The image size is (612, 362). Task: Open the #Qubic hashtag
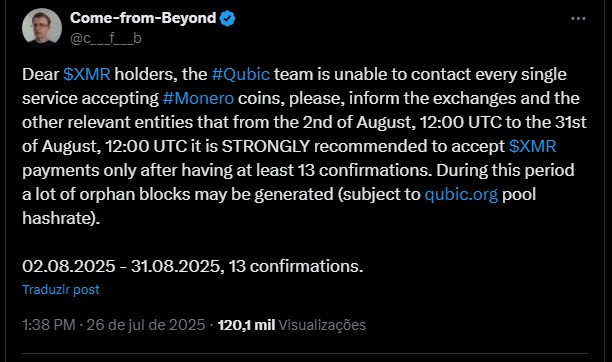[x=240, y=74]
